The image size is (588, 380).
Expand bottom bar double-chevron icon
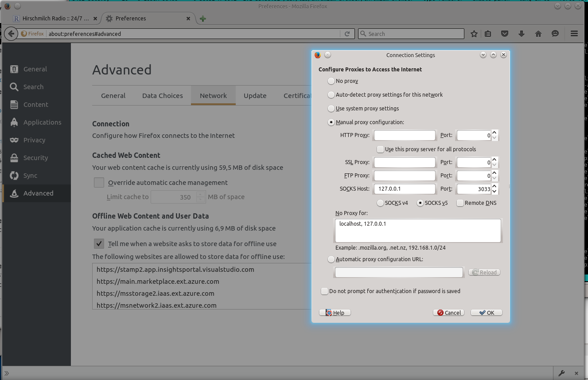click(7, 373)
